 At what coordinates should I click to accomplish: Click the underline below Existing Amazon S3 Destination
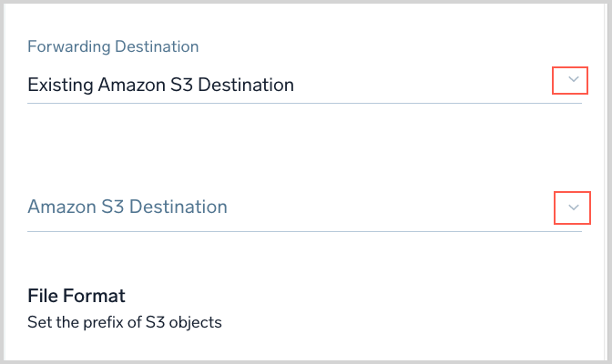click(304, 103)
